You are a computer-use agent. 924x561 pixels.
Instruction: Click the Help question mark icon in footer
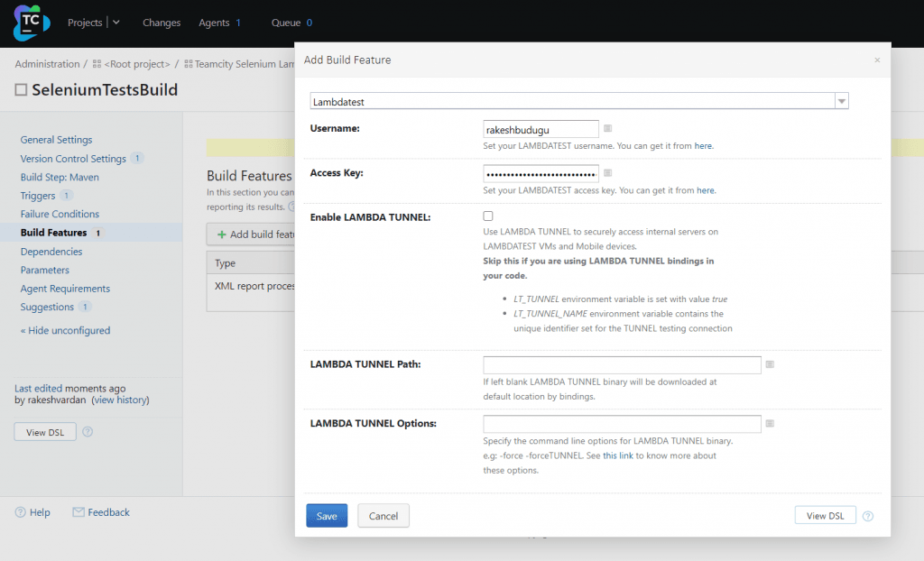pyautogui.click(x=21, y=512)
